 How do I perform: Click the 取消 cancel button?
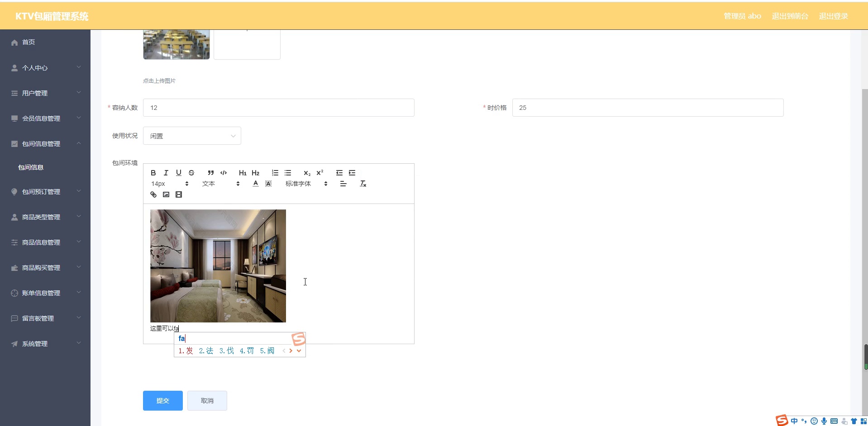point(207,401)
